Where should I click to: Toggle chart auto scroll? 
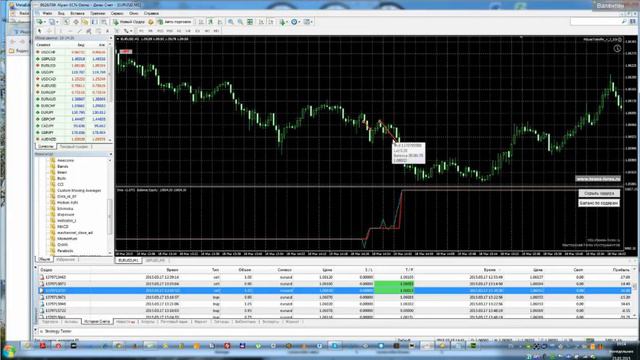[260, 22]
